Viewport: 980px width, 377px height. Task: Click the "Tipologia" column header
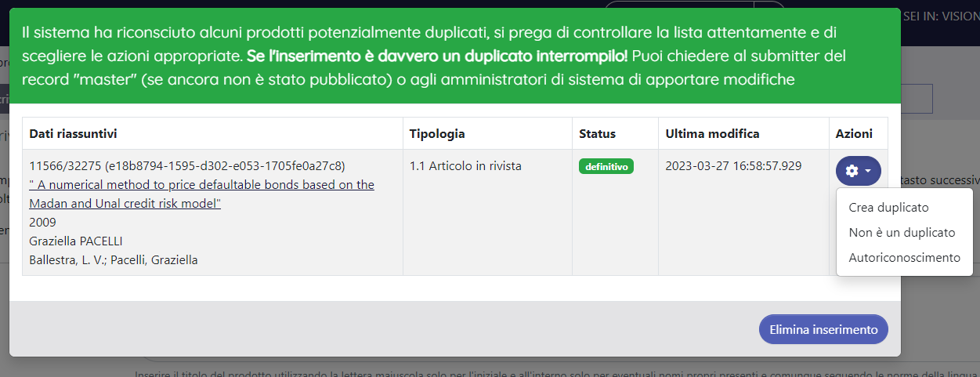tap(437, 134)
